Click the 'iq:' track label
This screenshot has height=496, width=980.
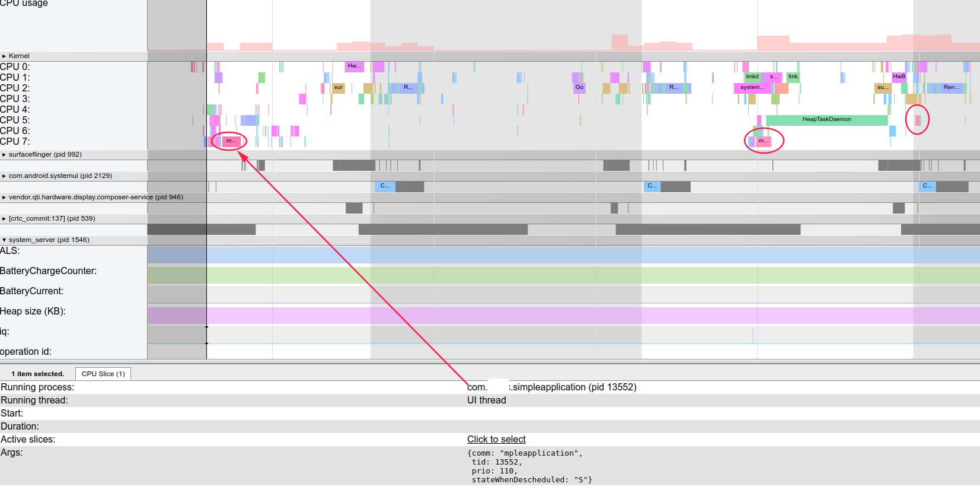5,332
